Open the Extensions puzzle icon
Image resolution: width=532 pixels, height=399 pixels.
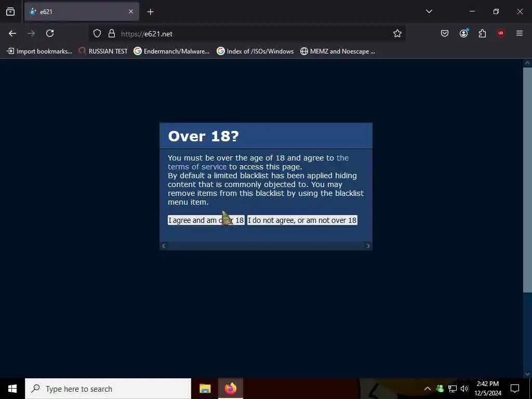482,33
